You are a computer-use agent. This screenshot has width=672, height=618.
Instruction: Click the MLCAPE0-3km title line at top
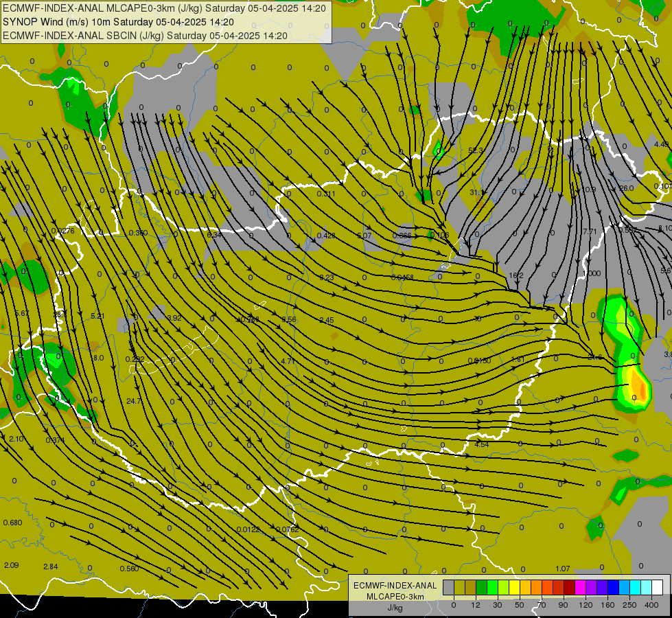[164, 8]
